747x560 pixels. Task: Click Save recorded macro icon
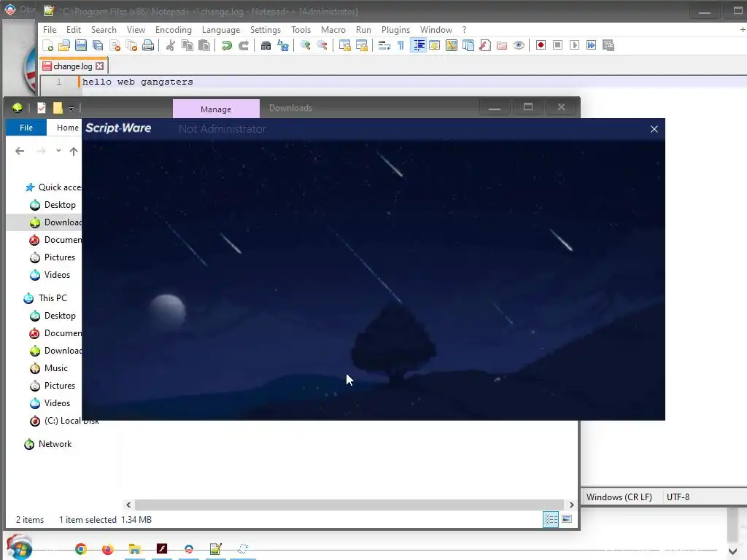point(608,45)
